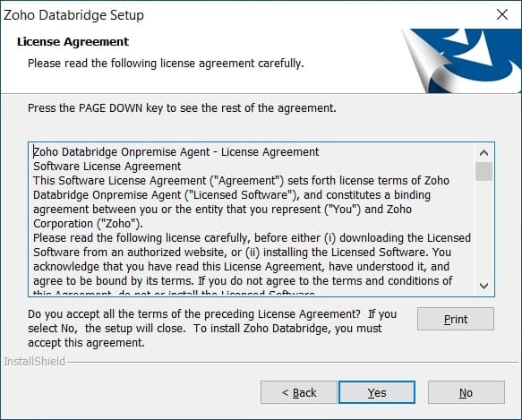Image resolution: width=522 pixels, height=420 pixels.
Task: Click the scrollbar track below the thumb
Action: [484, 229]
